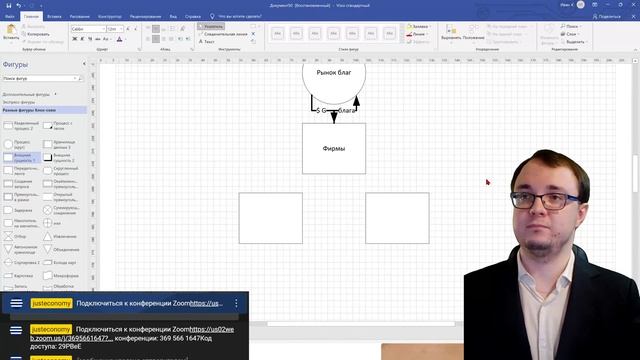Switch to the Help (Справка) ribbon tab
The image size is (640, 360).
click(193, 16)
